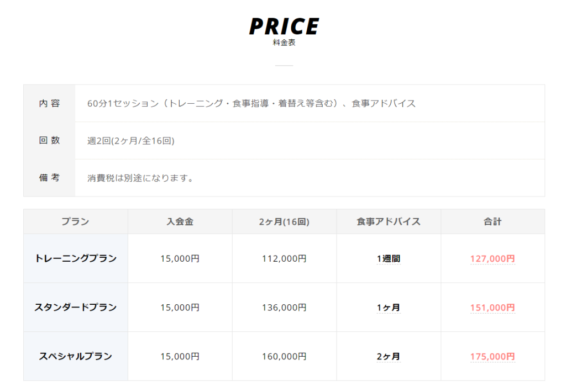The width and height of the screenshot is (566, 392).
Task: Click the 175,000円 total price
Action: click(x=492, y=357)
